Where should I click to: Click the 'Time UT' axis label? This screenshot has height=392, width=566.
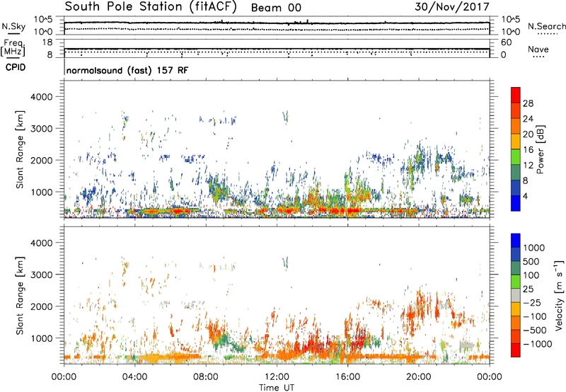pos(277,388)
